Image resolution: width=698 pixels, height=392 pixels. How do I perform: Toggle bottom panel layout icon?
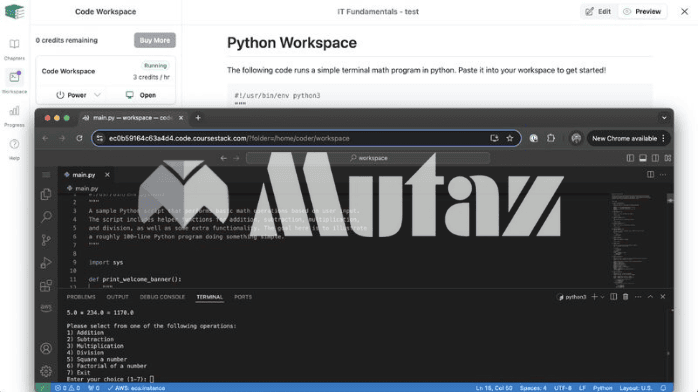[x=643, y=158]
